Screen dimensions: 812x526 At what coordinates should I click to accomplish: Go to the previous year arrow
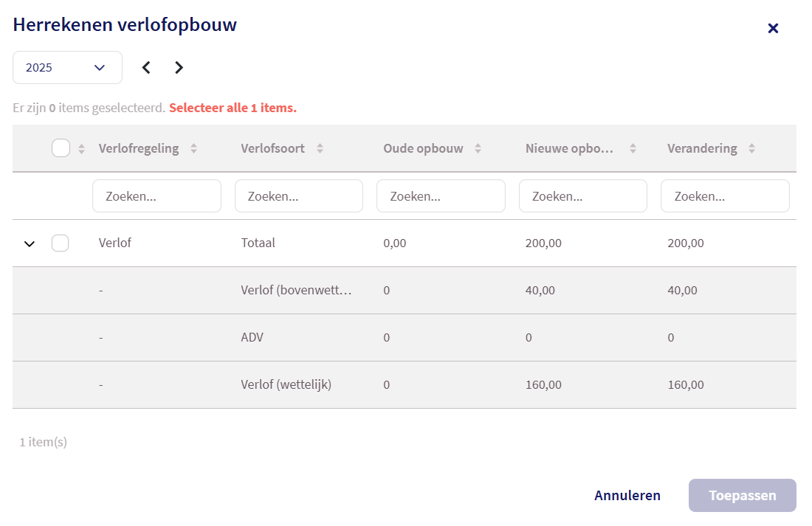[146, 68]
